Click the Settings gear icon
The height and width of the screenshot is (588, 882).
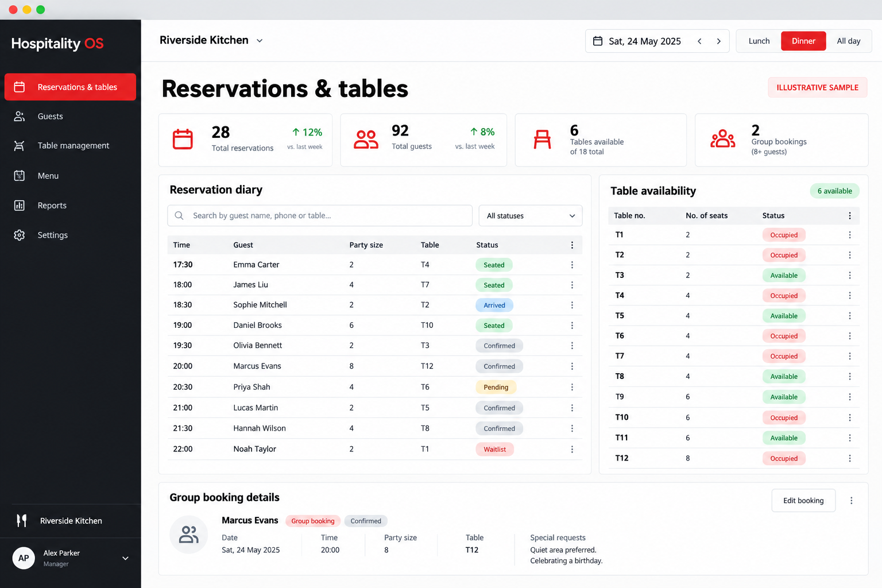tap(20, 235)
